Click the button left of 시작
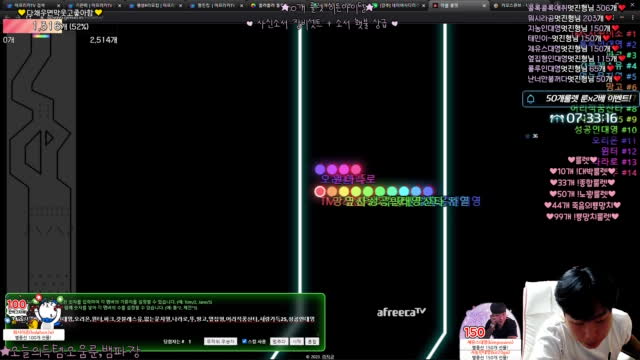The height and width of the screenshot is (360, 640). click(x=279, y=341)
